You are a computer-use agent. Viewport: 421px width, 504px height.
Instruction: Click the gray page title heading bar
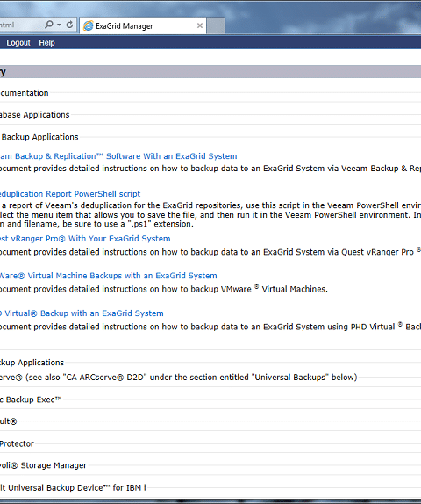(x=210, y=72)
